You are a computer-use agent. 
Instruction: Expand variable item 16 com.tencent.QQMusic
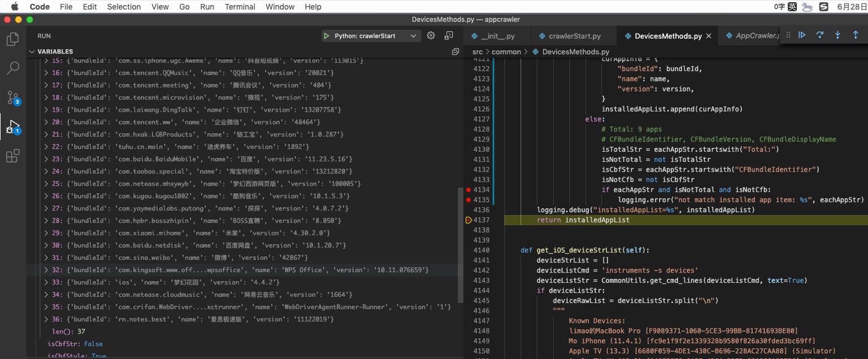point(46,73)
